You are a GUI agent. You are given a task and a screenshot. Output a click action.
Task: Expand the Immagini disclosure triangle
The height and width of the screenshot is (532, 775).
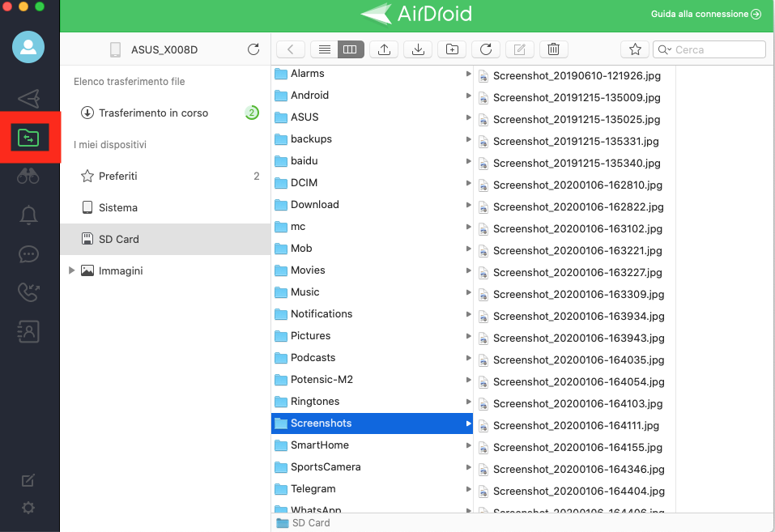[x=71, y=270]
